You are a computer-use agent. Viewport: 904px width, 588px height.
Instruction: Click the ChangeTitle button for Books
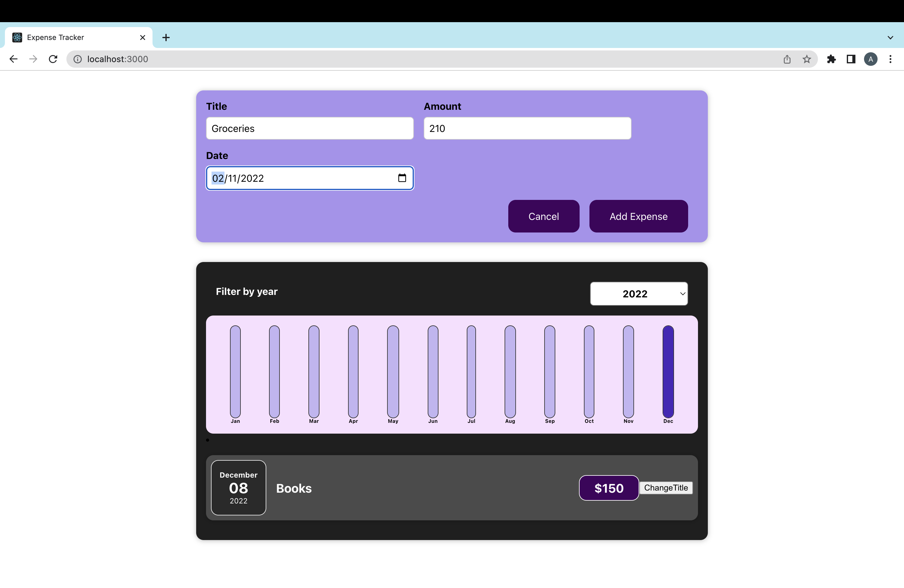666,488
